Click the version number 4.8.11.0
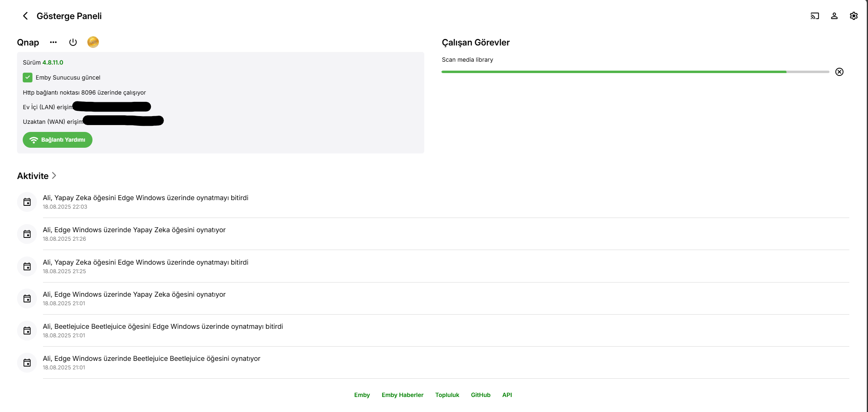This screenshot has height=412, width=868. [53, 63]
